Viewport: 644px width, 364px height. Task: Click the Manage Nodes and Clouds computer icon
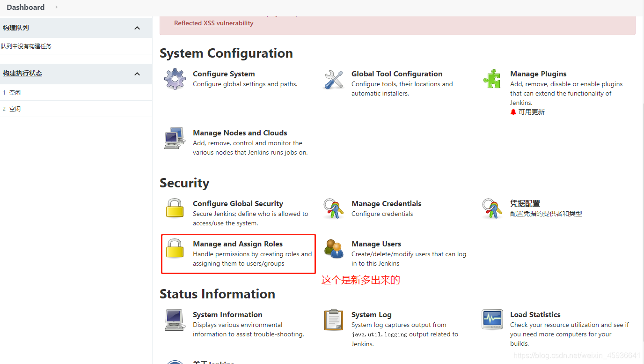[175, 138]
